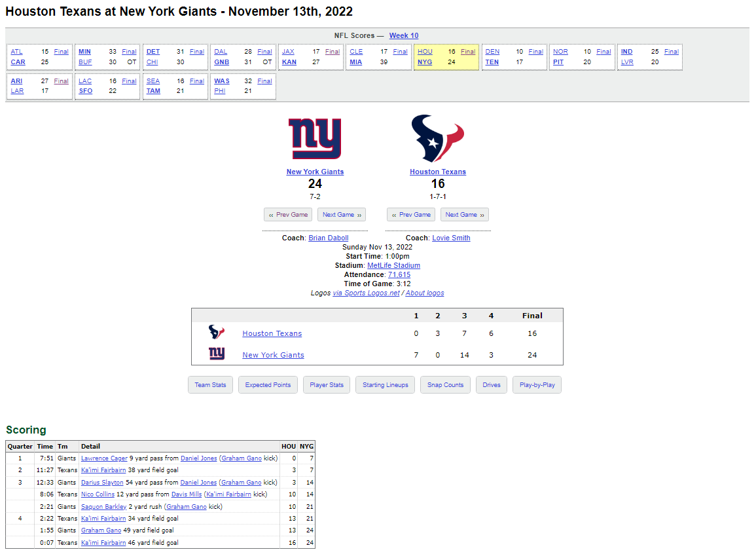Open the Expected Points section
This screenshot has width=756, height=556.
click(x=268, y=385)
